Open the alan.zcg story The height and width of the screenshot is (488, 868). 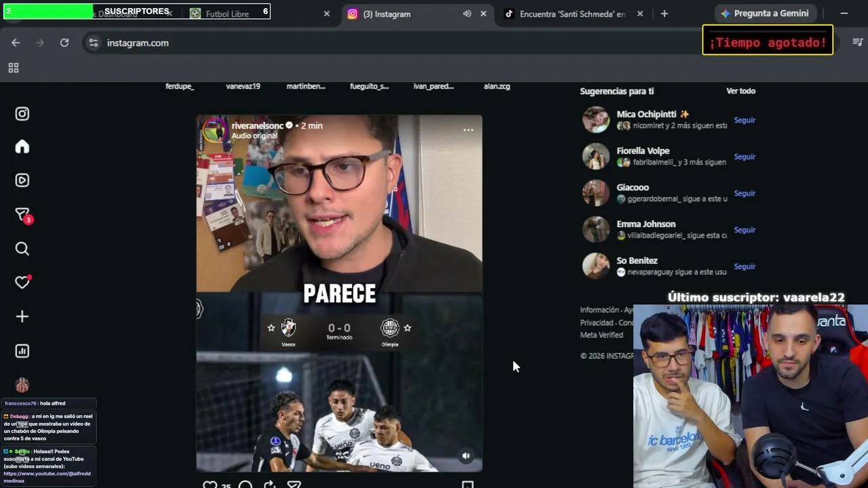pyautogui.click(x=497, y=86)
